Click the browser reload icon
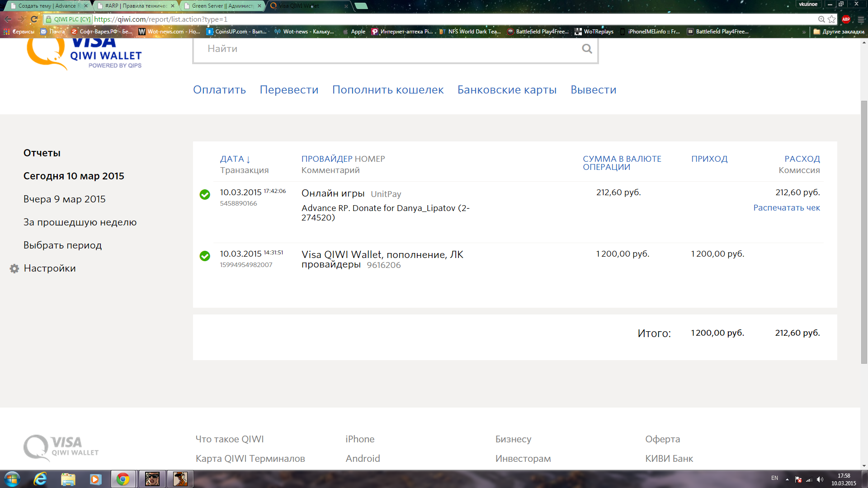This screenshot has width=868, height=488. point(34,19)
